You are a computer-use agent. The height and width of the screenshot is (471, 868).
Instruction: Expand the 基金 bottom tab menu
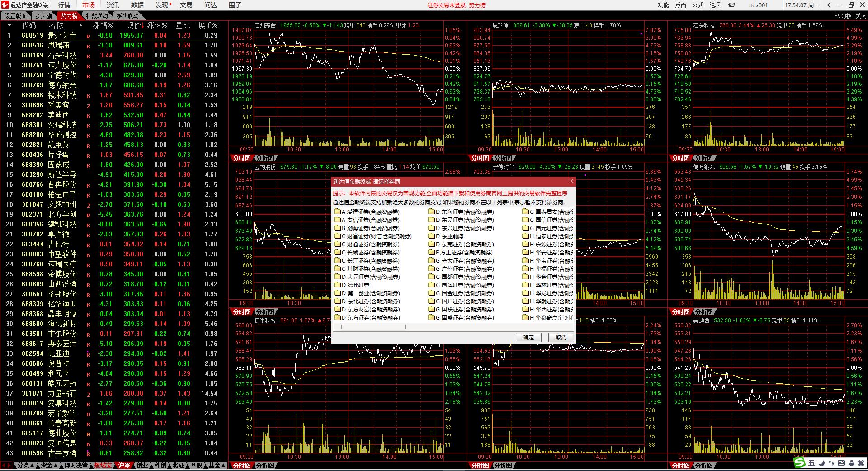pos(217,465)
